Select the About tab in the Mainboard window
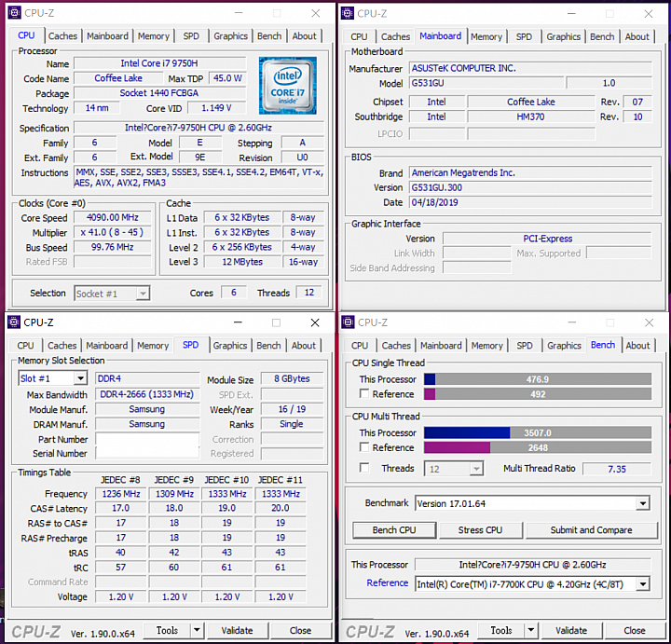 [637, 36]
